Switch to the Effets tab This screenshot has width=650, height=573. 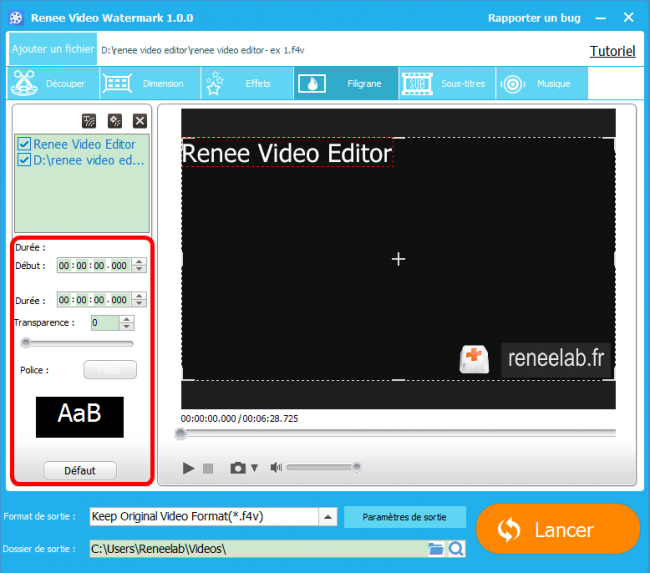tap(247, 83)
